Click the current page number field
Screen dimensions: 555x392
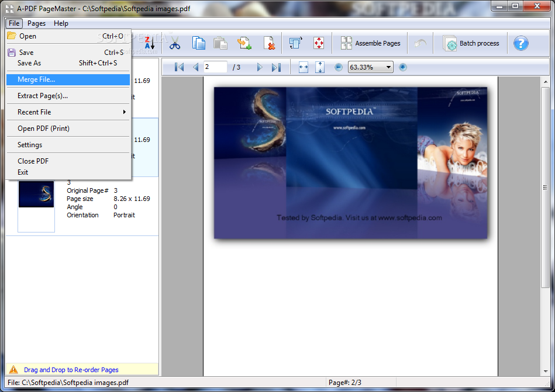215,67
